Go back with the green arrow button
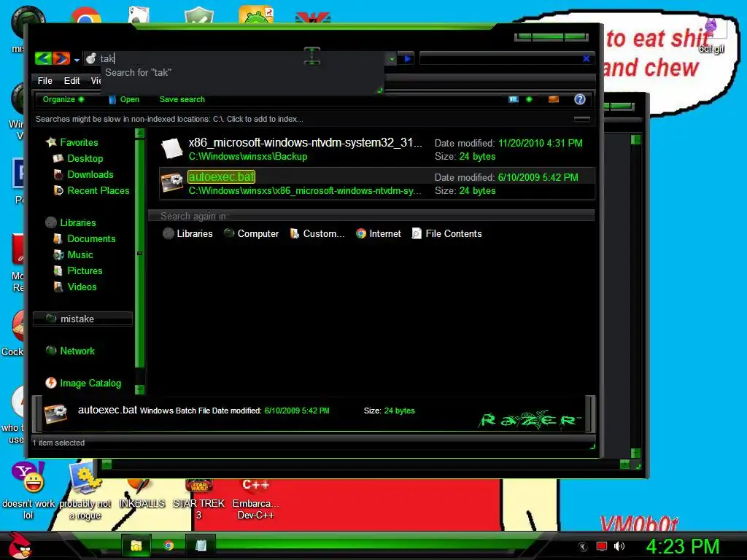Screen dimensions: 747x560 pyautogui.click(x=43, y=58)
